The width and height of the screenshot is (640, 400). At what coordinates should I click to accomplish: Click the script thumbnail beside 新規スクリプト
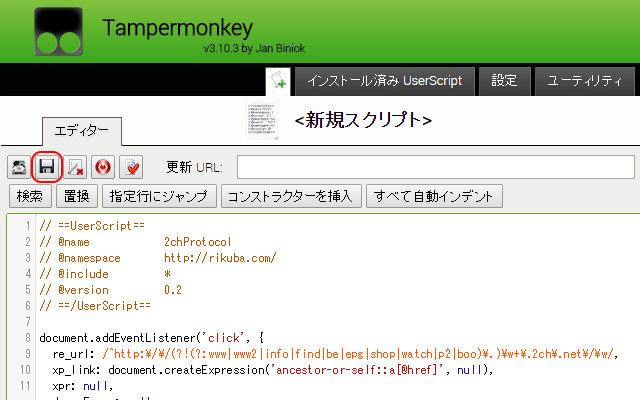click(x=261, y=121)
